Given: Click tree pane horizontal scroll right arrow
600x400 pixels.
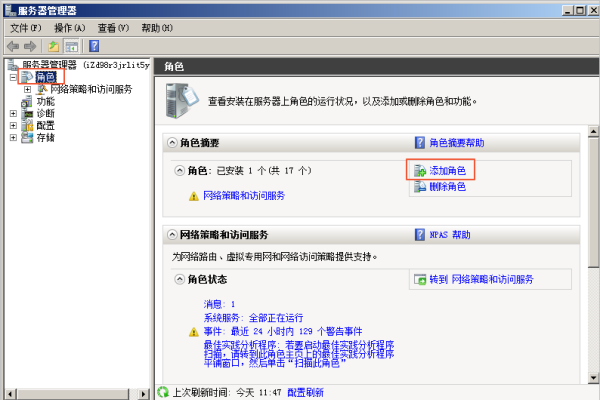Looking at the screenshot, I should click(x=143, y=394).
